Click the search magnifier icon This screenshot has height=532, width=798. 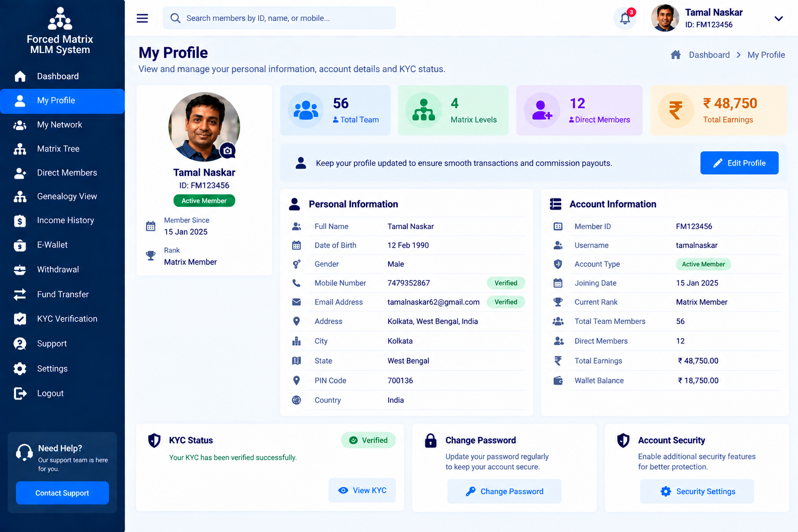(176, 18)
